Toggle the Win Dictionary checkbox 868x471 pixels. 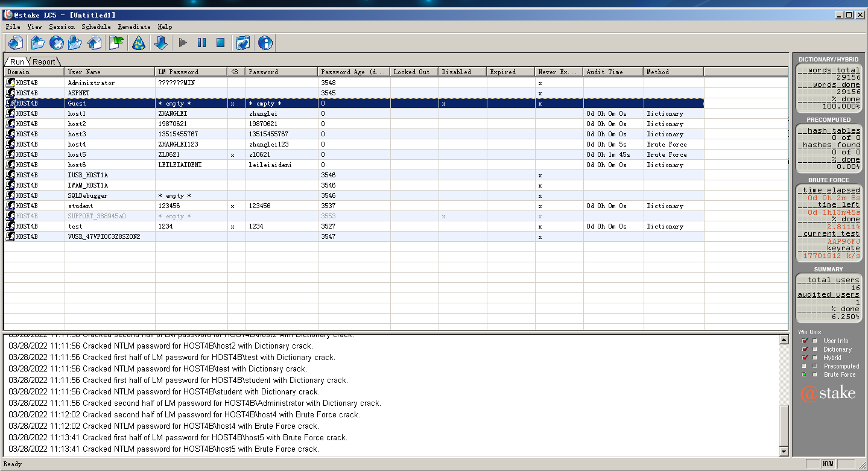pyautogui.click(x=804, y=349)
